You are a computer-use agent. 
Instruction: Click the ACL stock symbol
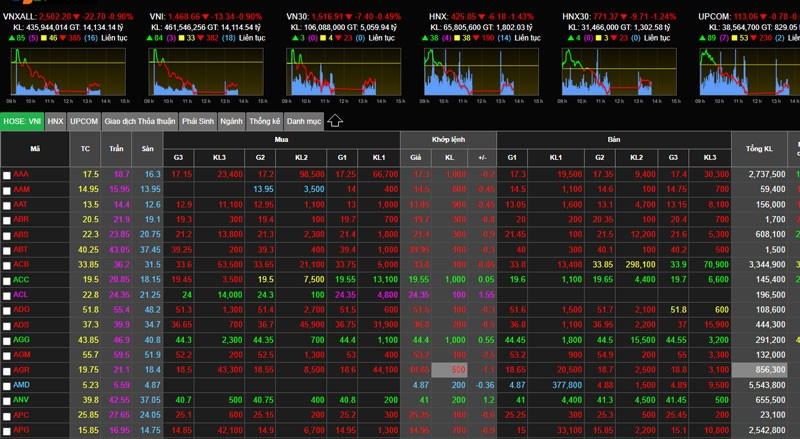coord(20,295)
